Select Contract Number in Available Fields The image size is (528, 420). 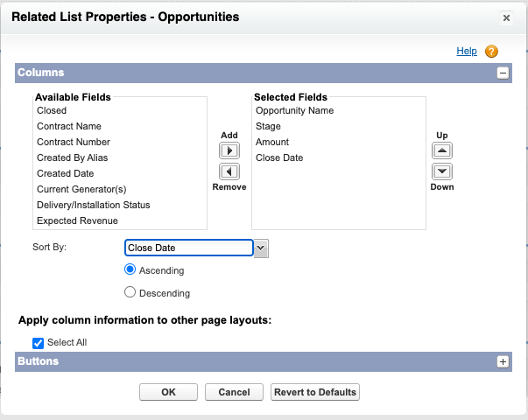[74, 142]
